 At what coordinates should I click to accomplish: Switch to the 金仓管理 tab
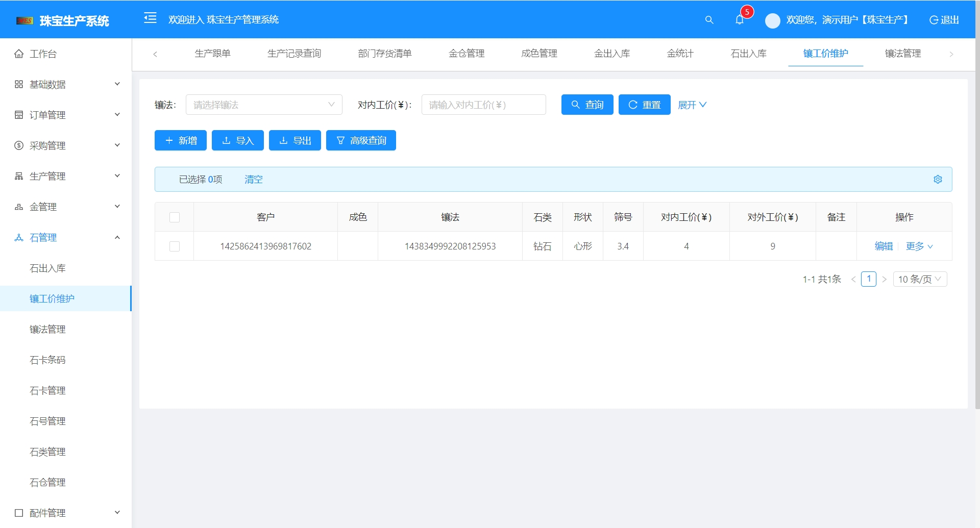(467, 54)
